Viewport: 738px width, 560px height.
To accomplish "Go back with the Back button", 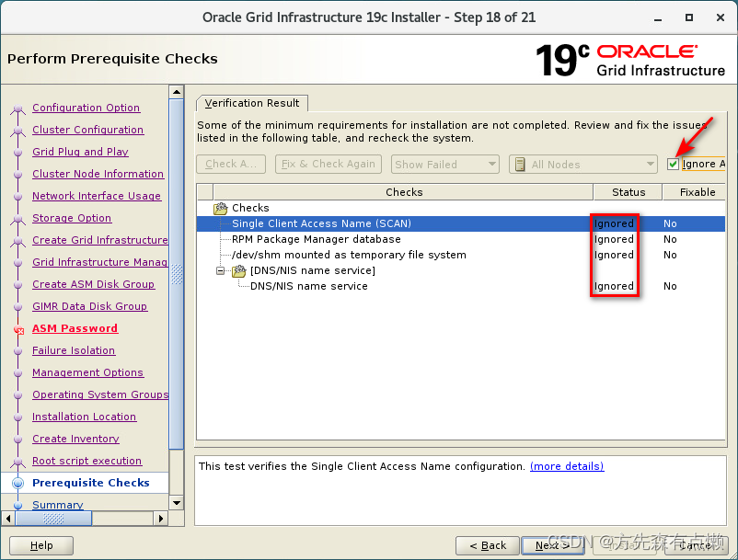I will tap(488, 545).
